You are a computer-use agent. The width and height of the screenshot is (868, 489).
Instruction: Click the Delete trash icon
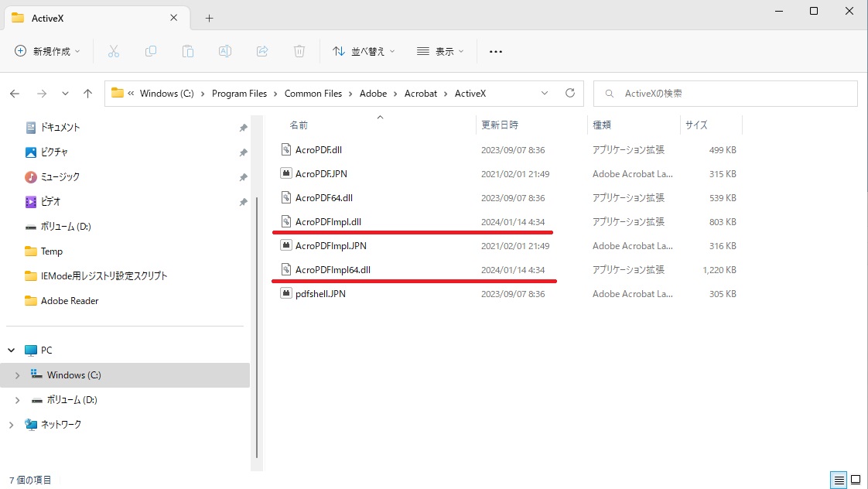click(x=299, y=51)
